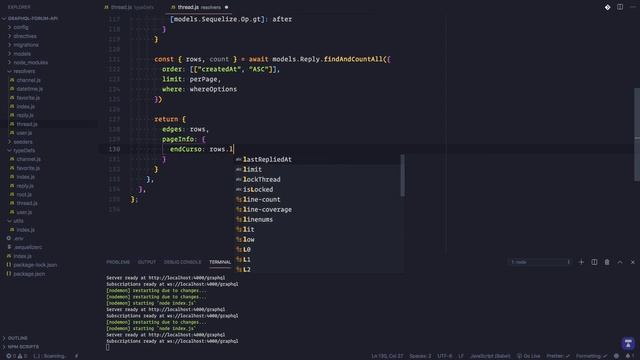The height and width of the screenshot is (360, 640).
Task: Click UTF-8 encoding in status bar
Action: point(444,356)
